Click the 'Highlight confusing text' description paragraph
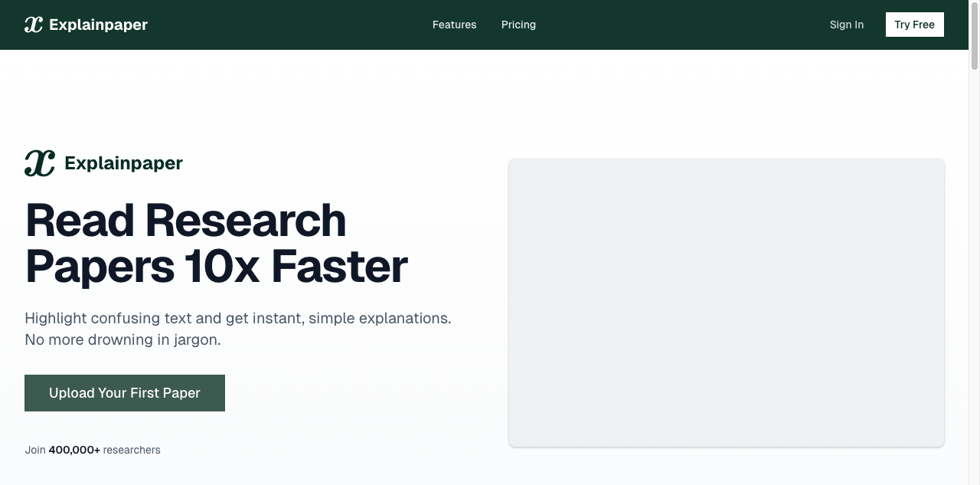Screen dimensions: 980x485 click(238, 329)
